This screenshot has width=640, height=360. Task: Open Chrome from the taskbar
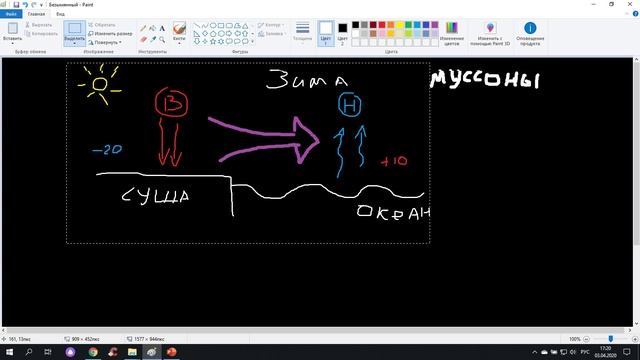point(93,352)
